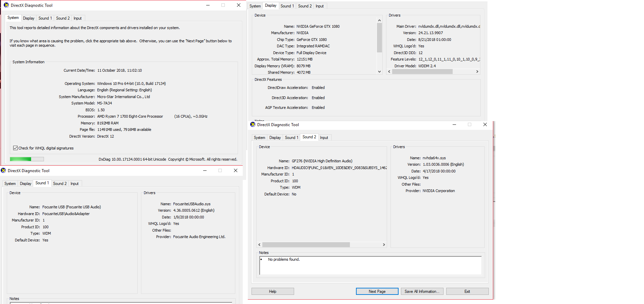
Task: Click horizontal scrollbar thumb in Display Drivers panel
Action: 422,72
